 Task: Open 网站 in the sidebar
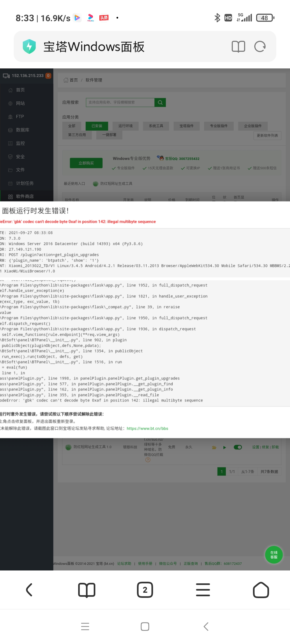(x=20, y=103)
